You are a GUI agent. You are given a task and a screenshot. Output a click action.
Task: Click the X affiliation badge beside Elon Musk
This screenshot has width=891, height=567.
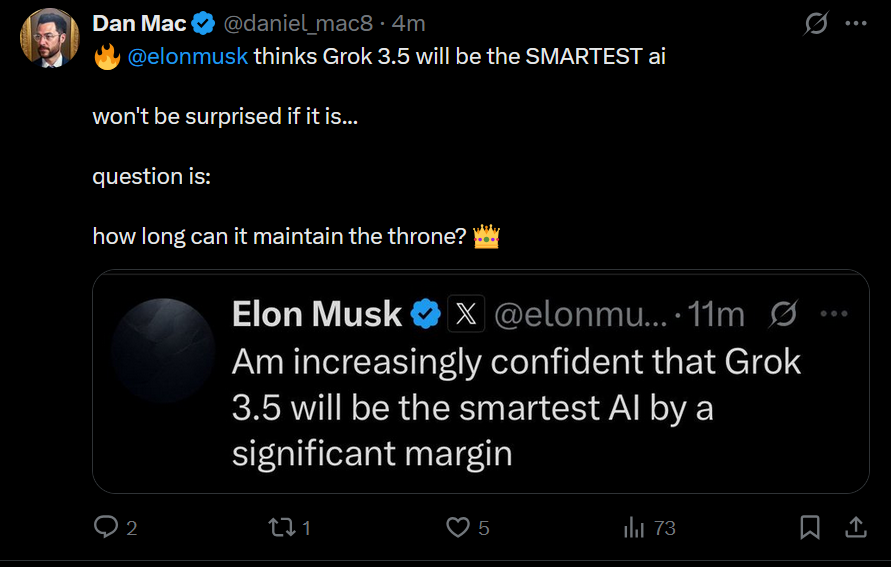click(x=465, y=314)
